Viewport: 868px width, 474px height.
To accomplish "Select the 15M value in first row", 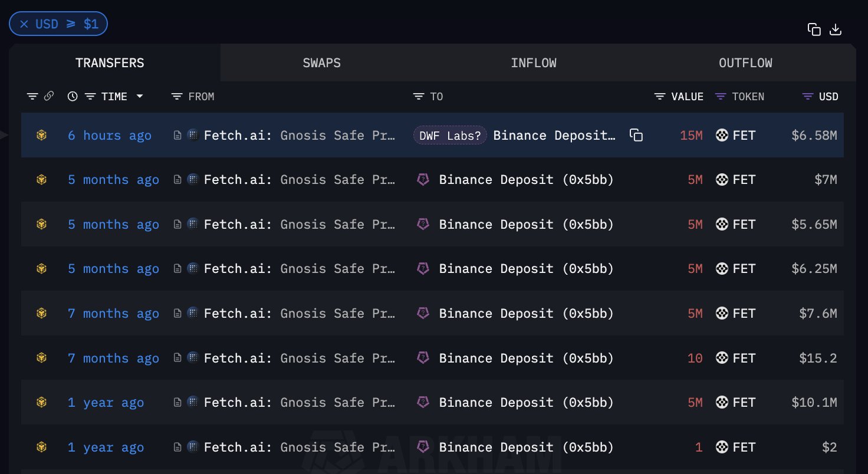I will tap(691, 135).
